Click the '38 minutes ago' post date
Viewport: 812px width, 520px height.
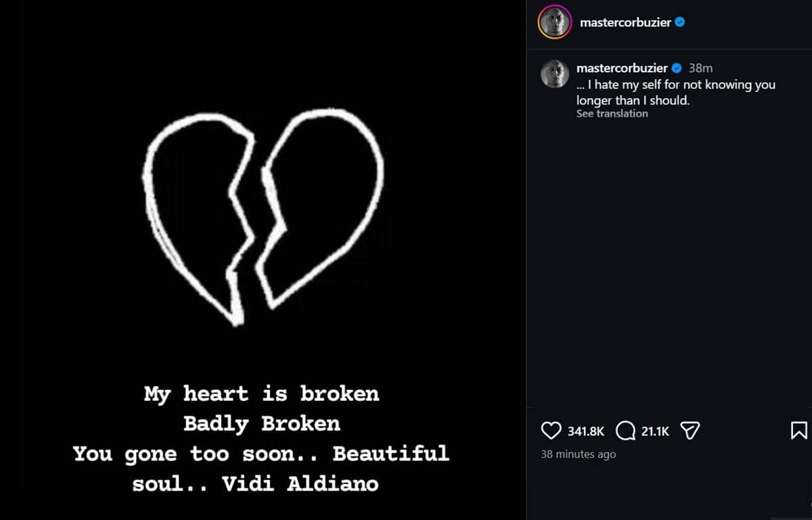578,454
